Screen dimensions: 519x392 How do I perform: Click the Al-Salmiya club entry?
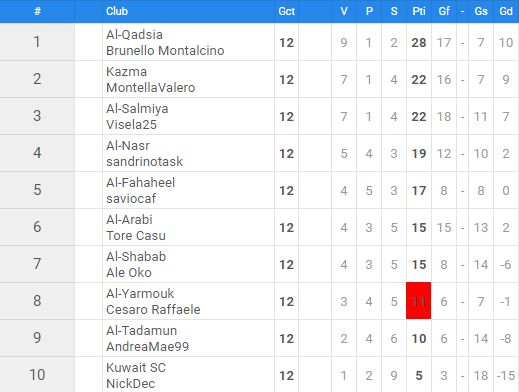tap(137, 109)
